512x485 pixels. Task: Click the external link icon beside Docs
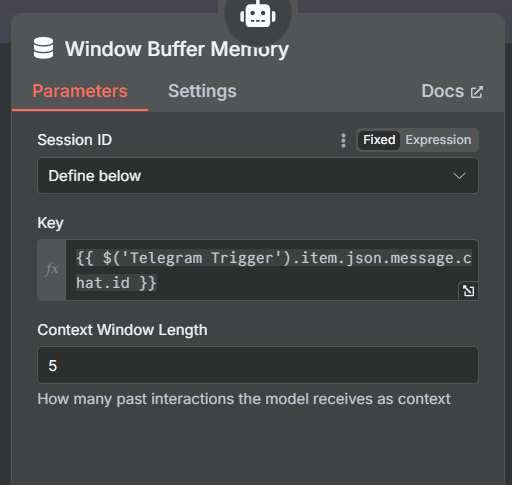[477, 92]
